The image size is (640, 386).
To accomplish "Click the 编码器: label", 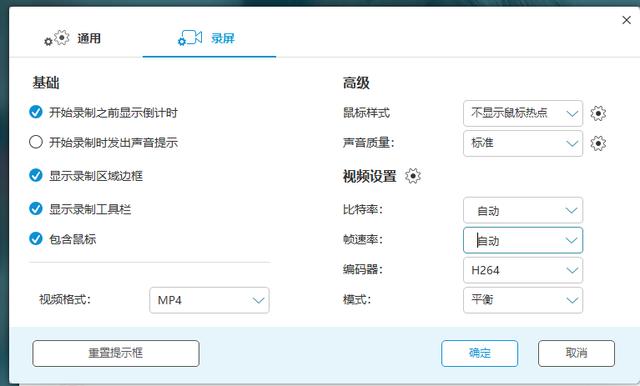I will pyautogui.click(x=363, y=270).
